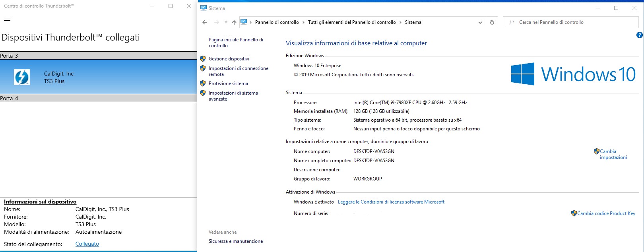The width and height of the screenshot is (644, 252).
Task: Expand chevron before Sistema breadcrumb
Action: coord(400,22)
